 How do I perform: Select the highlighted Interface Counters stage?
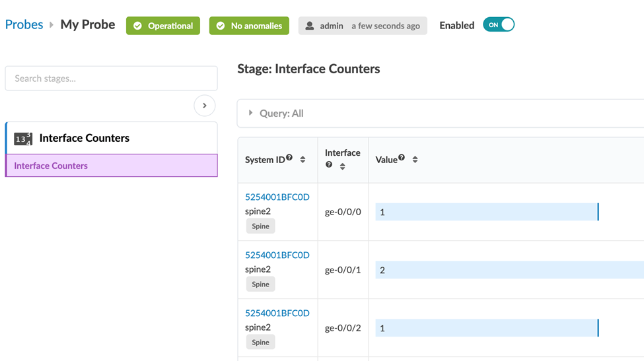coord(111,166)
